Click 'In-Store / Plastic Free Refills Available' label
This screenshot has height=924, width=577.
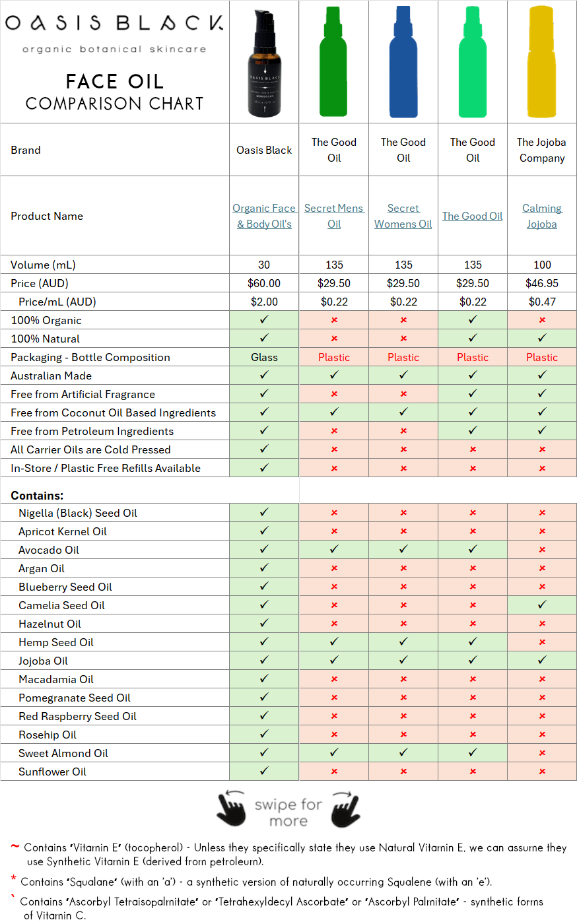click(x=106, y=468)
